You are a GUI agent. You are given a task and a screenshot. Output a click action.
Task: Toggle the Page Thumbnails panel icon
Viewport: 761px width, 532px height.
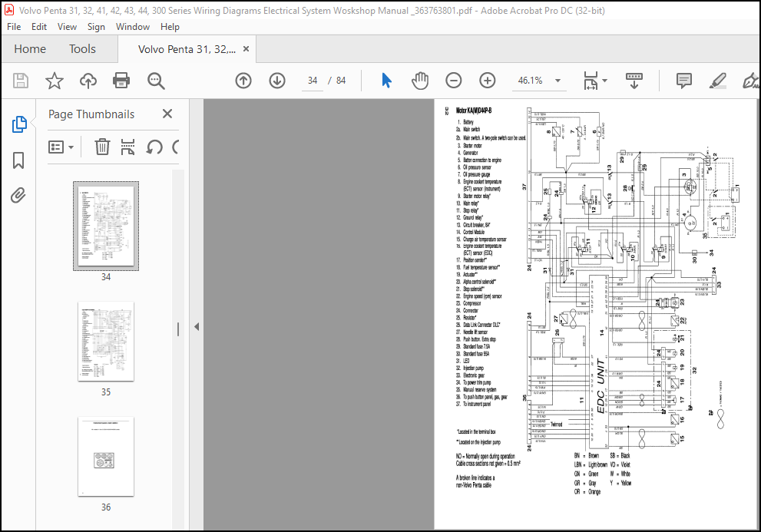(19, 125)
